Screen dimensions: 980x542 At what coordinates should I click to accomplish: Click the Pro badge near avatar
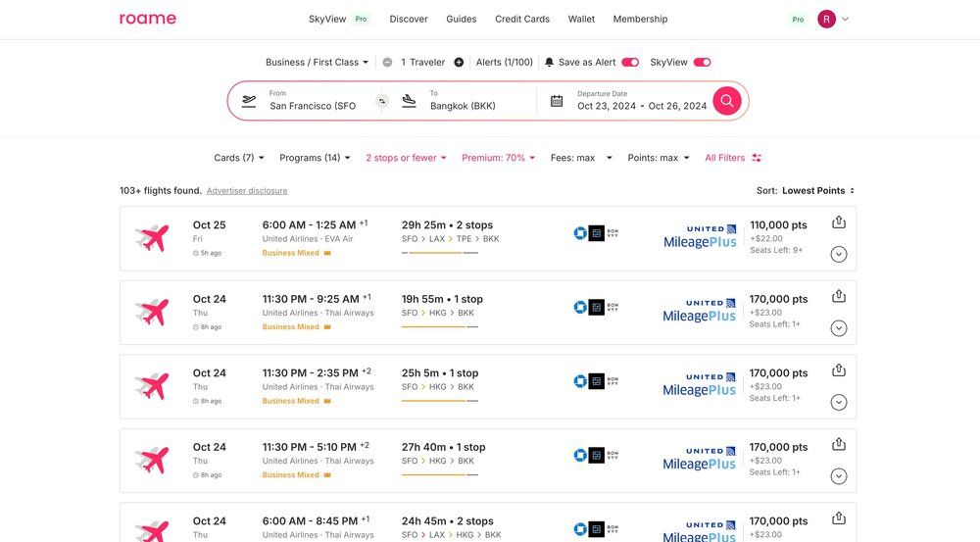pyautogui.click(x=798, y=20)
